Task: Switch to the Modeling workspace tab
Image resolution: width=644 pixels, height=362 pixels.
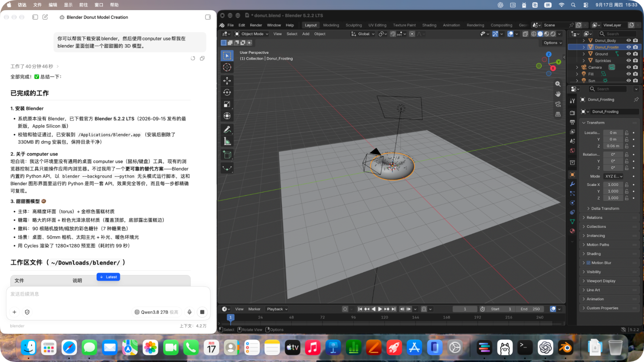Action: [x=331, y=25]
